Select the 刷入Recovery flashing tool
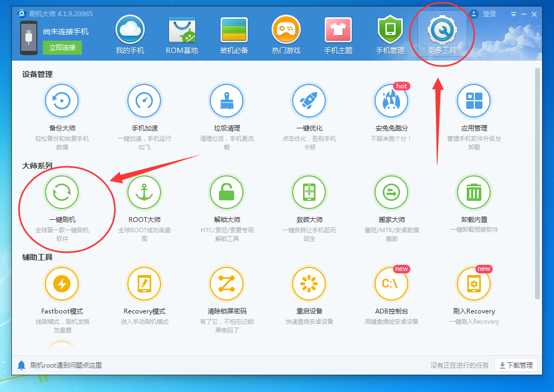Viewport: 554px width, 392px height. [x=474, y=284]
